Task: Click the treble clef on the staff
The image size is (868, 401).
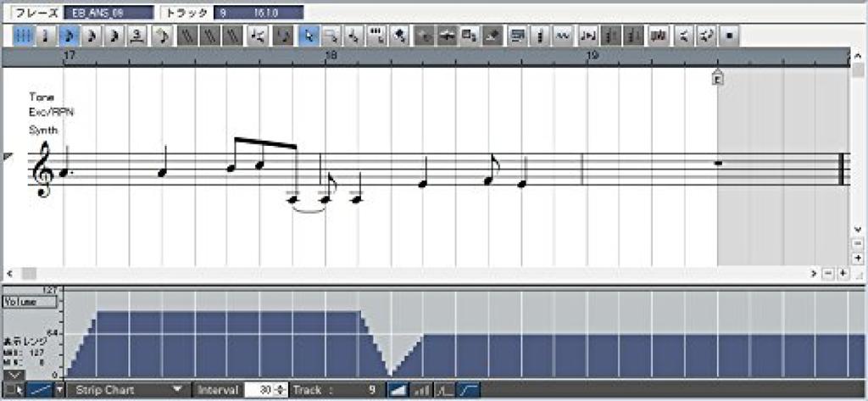Action: 42,169
